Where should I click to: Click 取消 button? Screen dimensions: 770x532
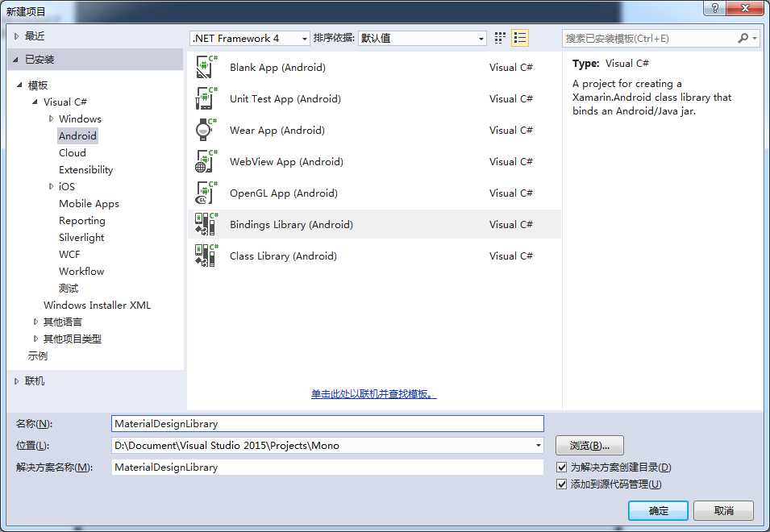(723, 511)
